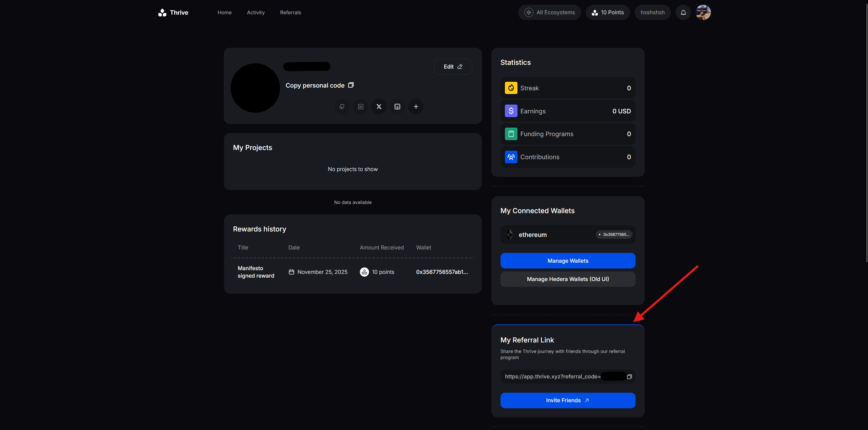Copy the referral link with the copy icon

click(x=629, y=376)
